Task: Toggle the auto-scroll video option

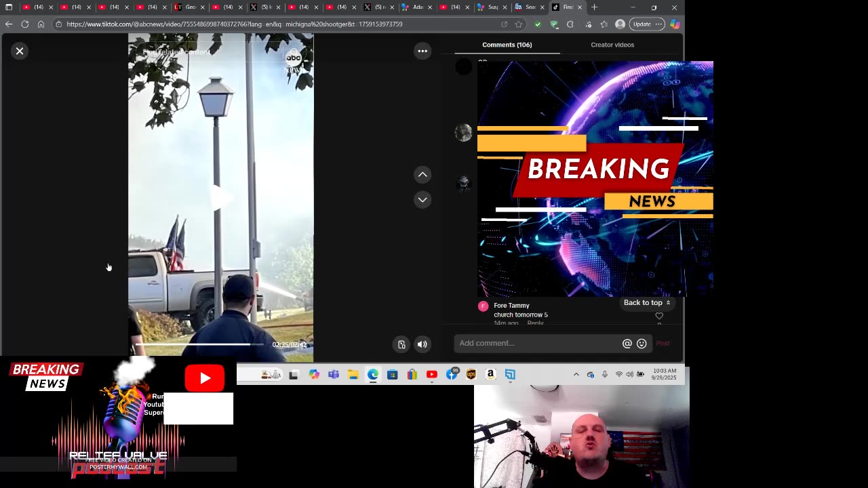Action: [401, 344]
